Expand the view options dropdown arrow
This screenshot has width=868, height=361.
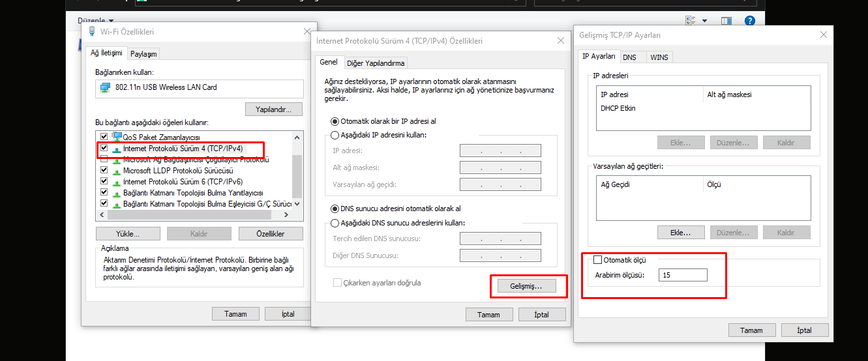[704, 22]
